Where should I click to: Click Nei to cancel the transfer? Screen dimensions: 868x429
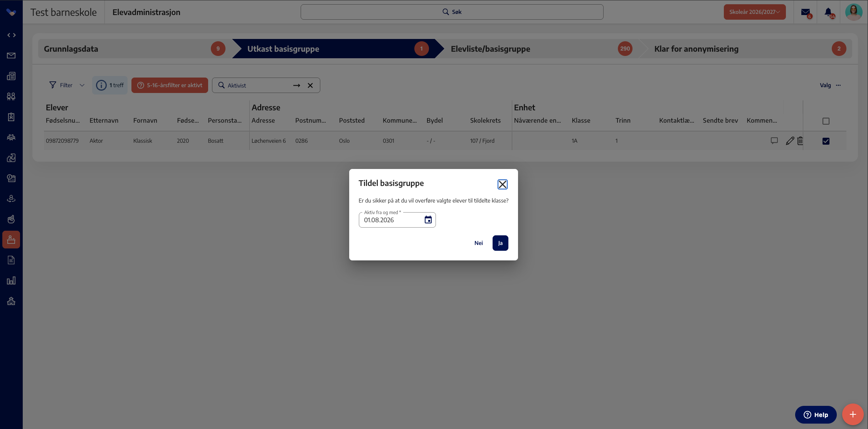tap(478, 243)
